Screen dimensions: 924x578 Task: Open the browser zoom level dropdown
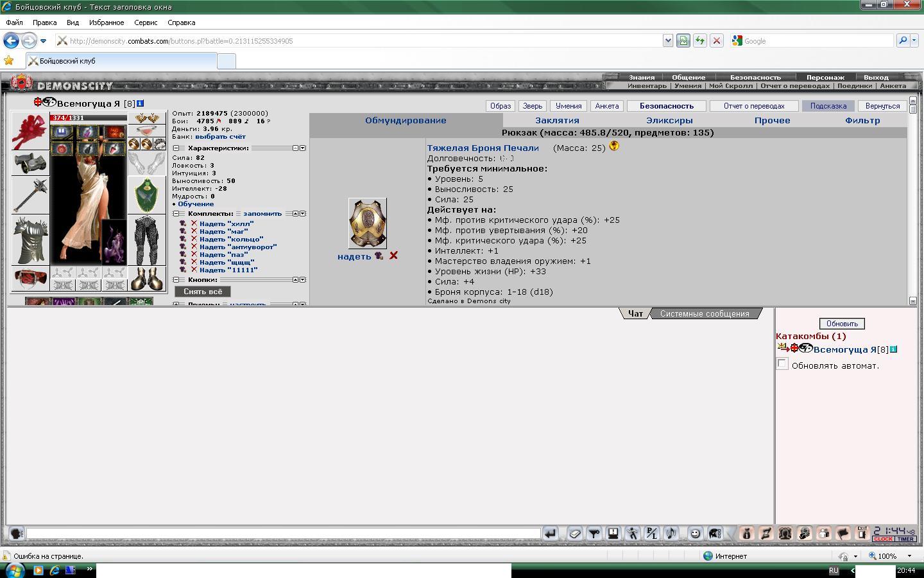[909, 556]
